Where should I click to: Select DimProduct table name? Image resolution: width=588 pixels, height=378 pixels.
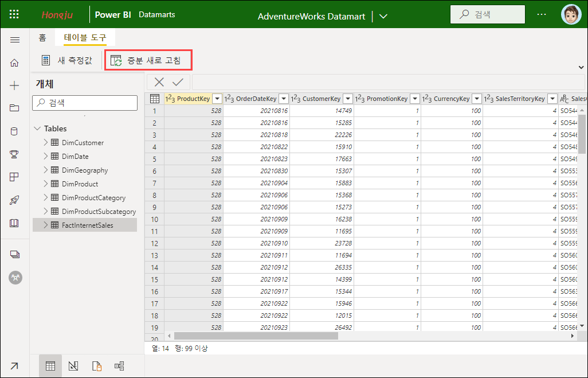(x=80, y=184)
